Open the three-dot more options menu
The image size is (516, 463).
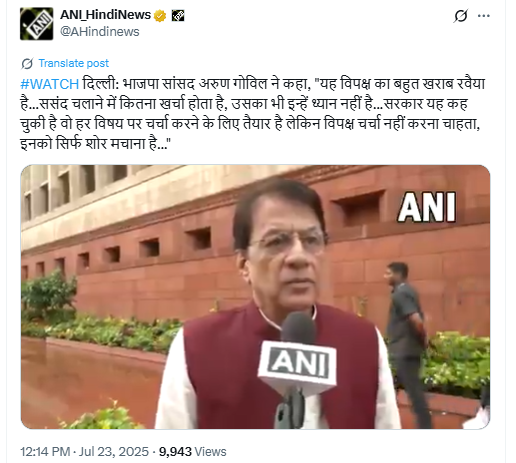(484, 16)
